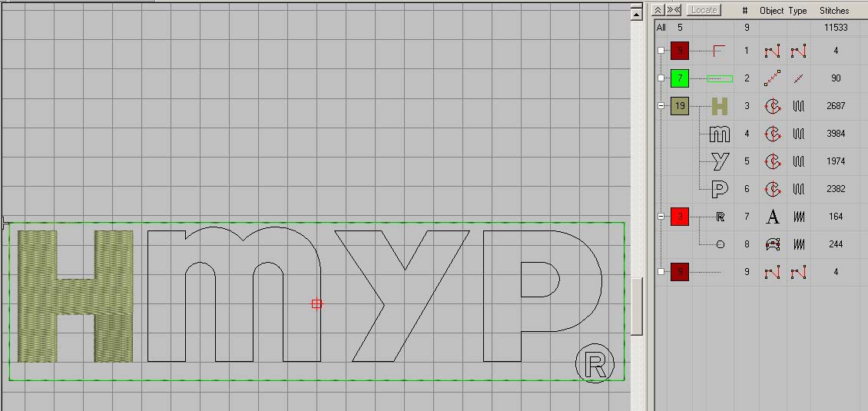868x411 pixels.
Task: Click the 'All' label in the summary row
Action: [x=661, y=28]
